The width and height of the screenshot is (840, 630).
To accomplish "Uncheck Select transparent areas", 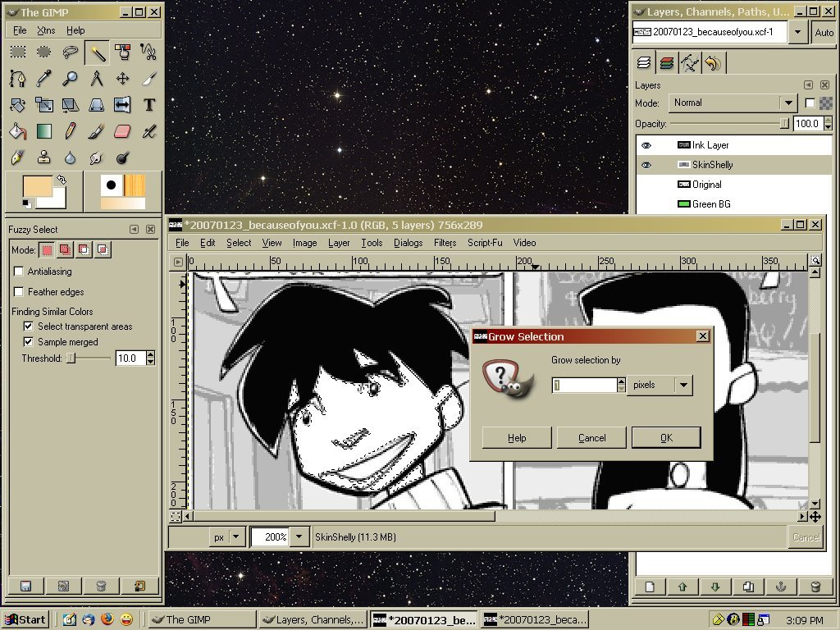I will 29,326.
